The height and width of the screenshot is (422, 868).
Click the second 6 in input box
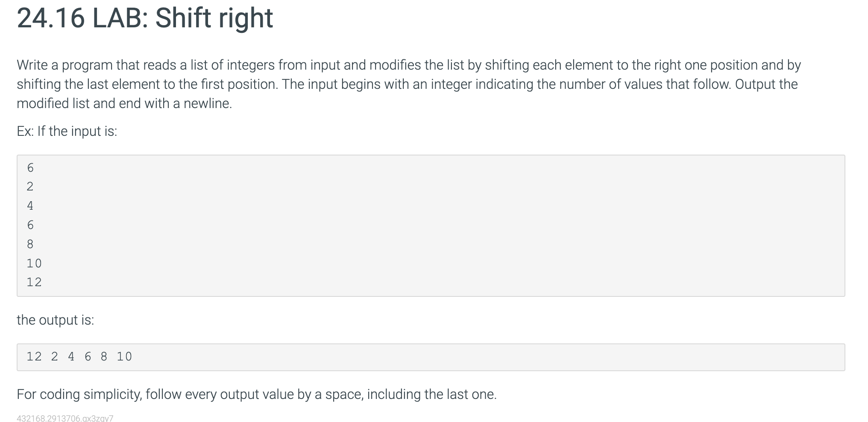point(30,225)
